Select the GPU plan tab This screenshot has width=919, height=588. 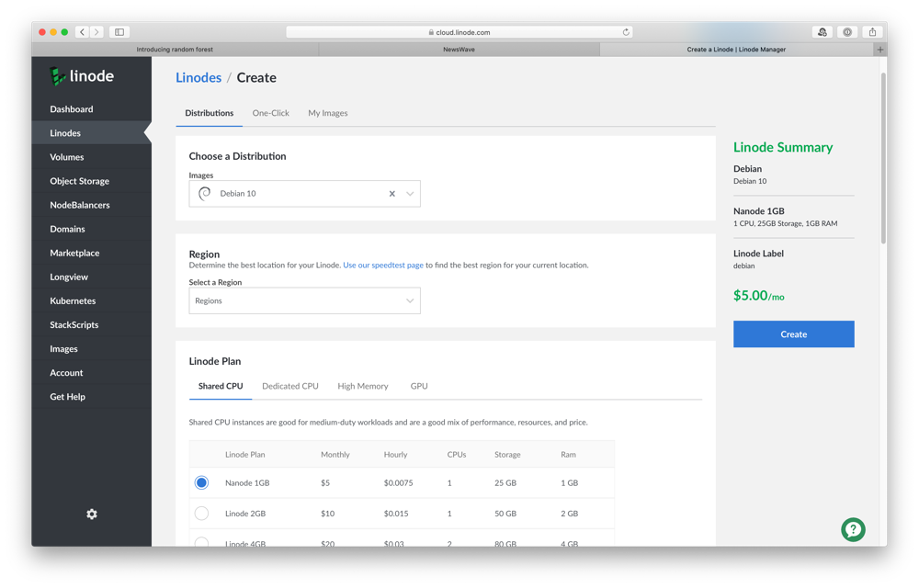click(x=419, y=386)
